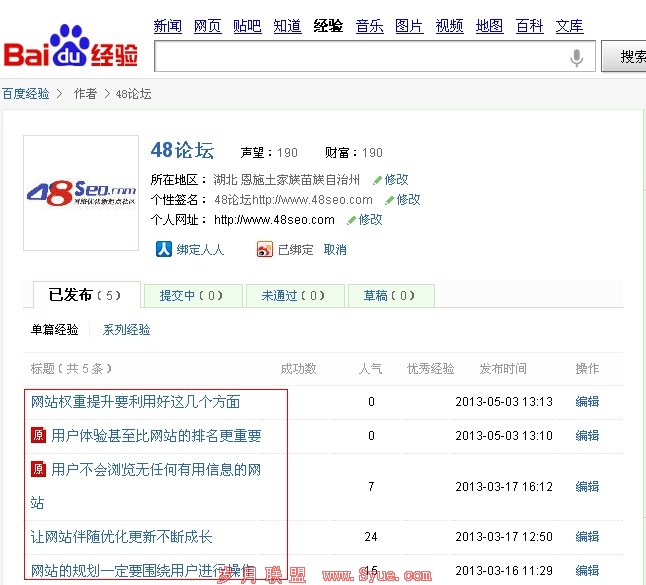Click the 优秀经验 column header
The width and height of the screenshot is (646, 585).
point(431,368)
